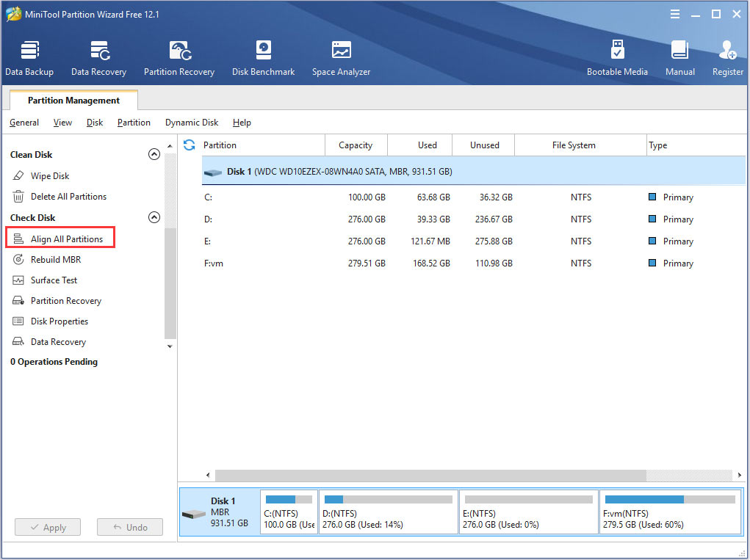Select the C:(NTFS) block in disk map
The width and height of the screenshot is (750, 560).
click(x=289, y=512)
